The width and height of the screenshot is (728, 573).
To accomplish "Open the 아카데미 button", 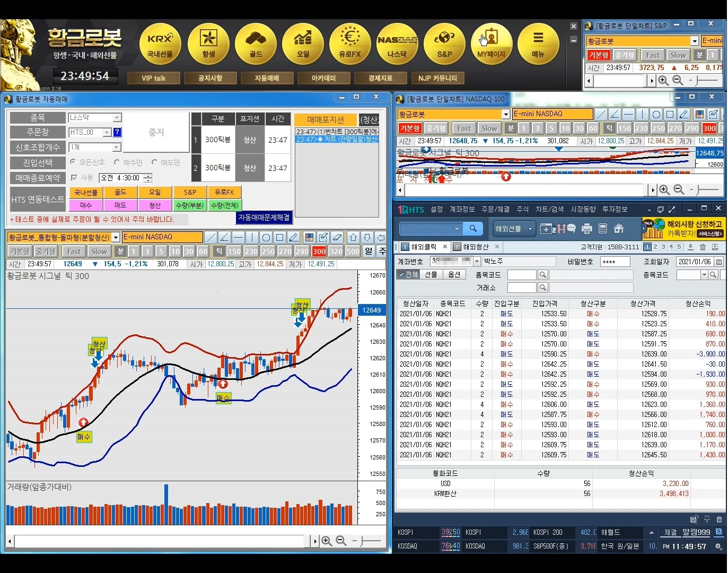I will pos(323,78).
